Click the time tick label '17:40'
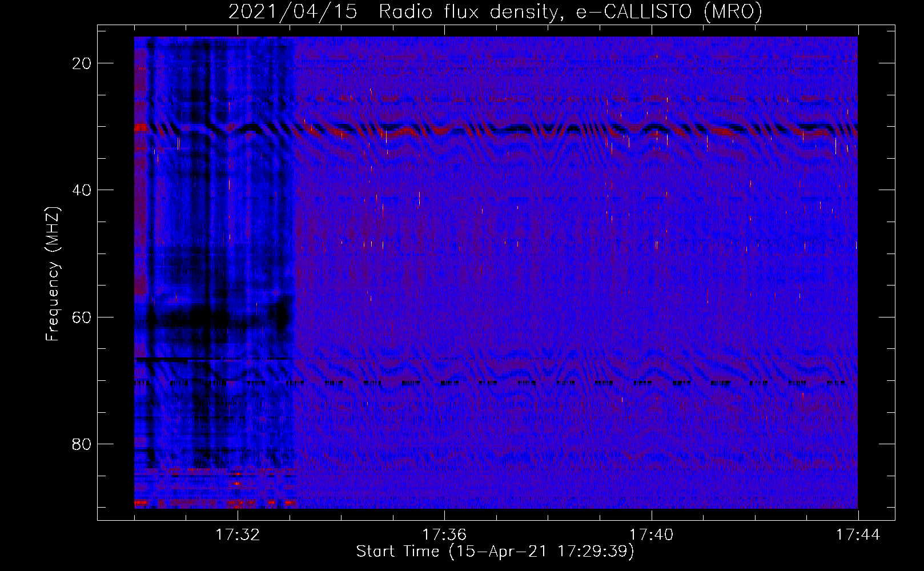The height and width of the screenshot is (571, 924). tap(651, 534)
